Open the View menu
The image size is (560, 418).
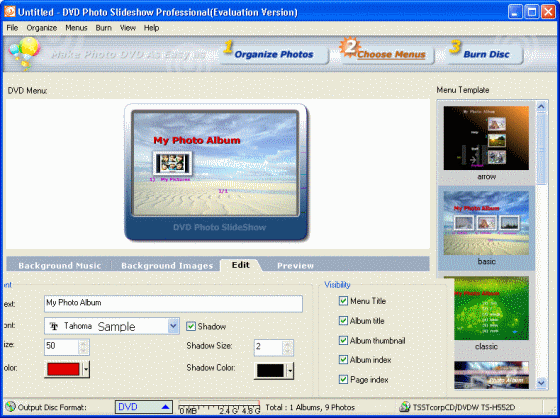click(x=128, y=28)
